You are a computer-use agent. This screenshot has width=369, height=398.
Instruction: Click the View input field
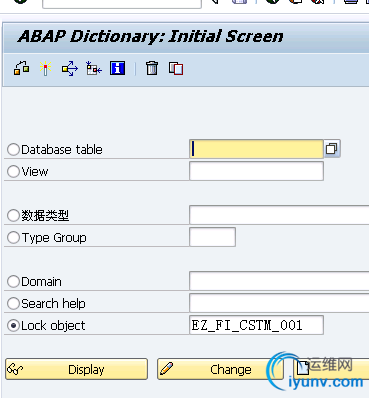click(256, 171)
